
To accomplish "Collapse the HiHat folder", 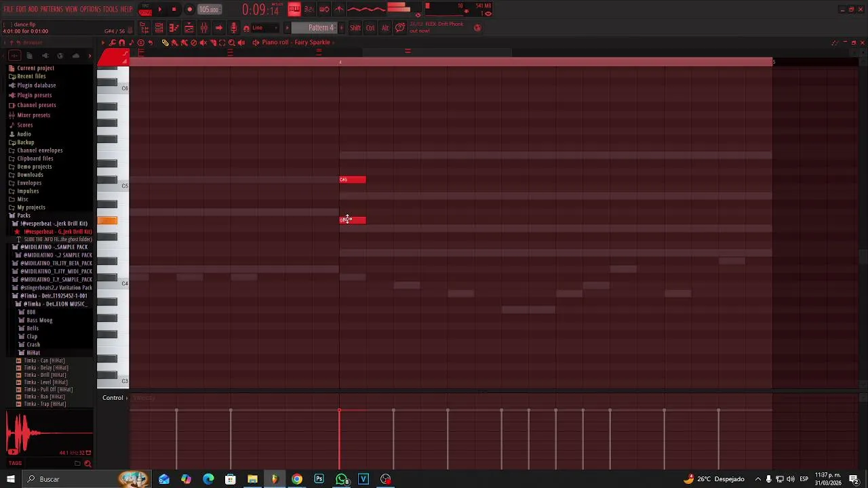I will click(x=33, y=352).
